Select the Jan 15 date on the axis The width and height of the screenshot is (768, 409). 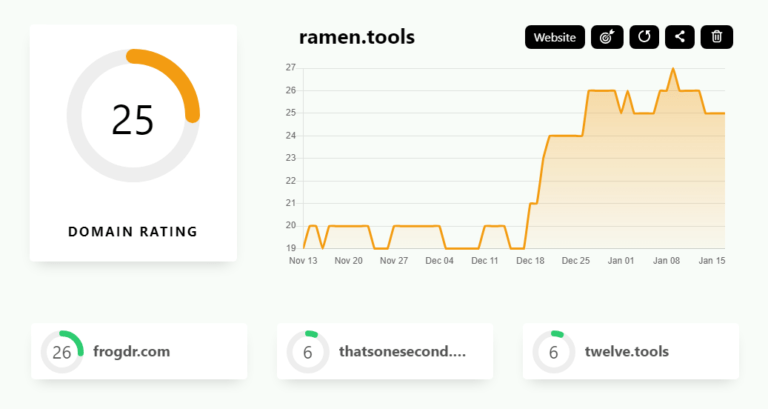coord(712,261)
